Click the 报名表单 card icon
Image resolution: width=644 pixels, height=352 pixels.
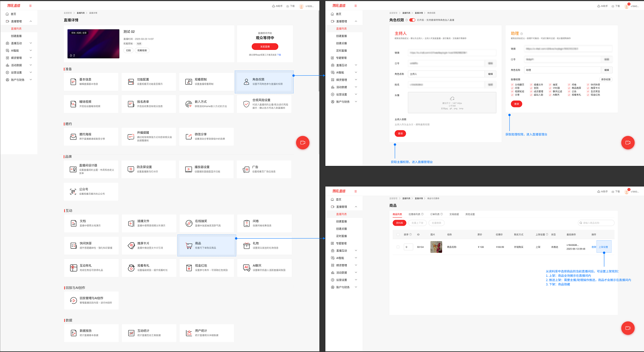point(131,104)
